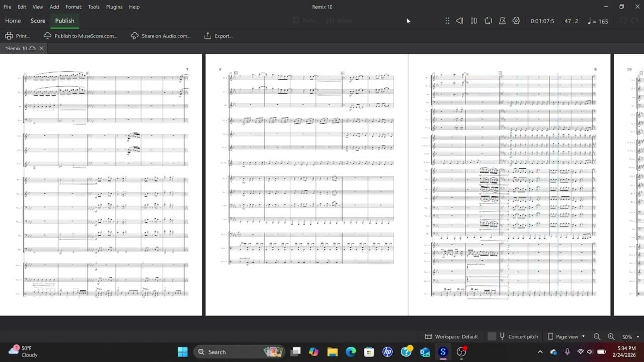Click the playback time 0:01:07:5
This screenshot has width=644, height=362.
click(x=542, y=21)
